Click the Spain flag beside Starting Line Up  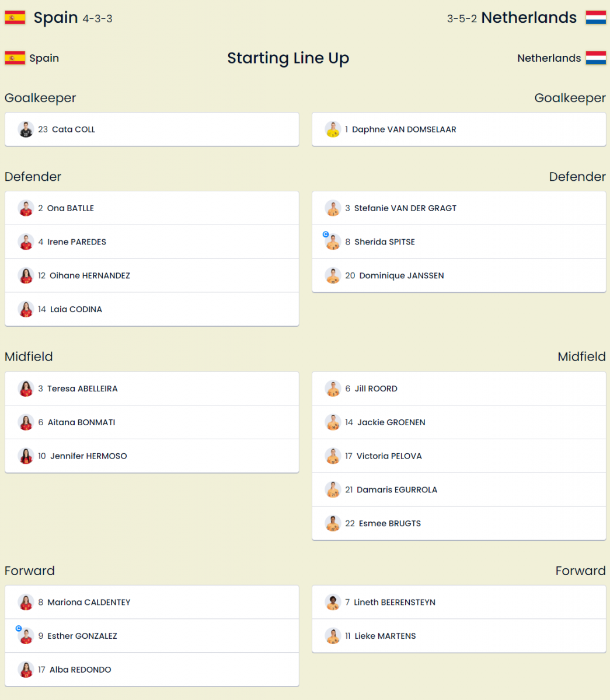tap(15, 58)
